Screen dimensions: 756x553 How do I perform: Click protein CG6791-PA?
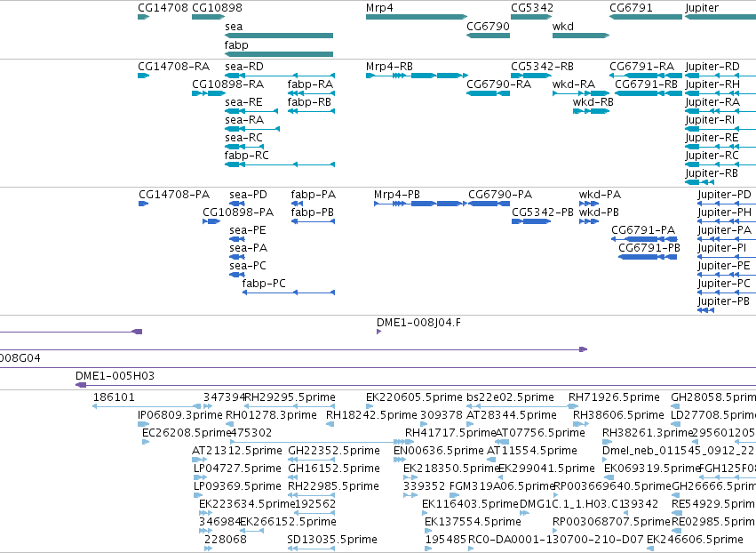click(x=644, y=239)
